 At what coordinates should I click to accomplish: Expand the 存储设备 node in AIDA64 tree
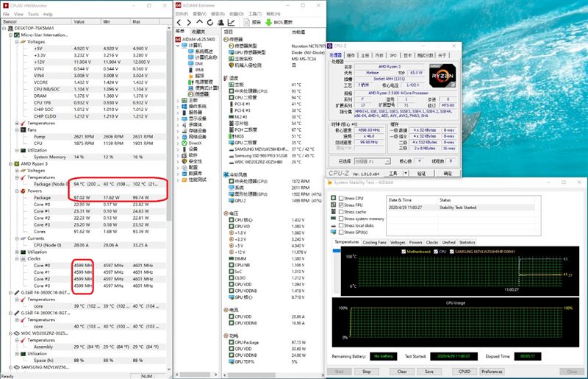[x=178, y=131]
